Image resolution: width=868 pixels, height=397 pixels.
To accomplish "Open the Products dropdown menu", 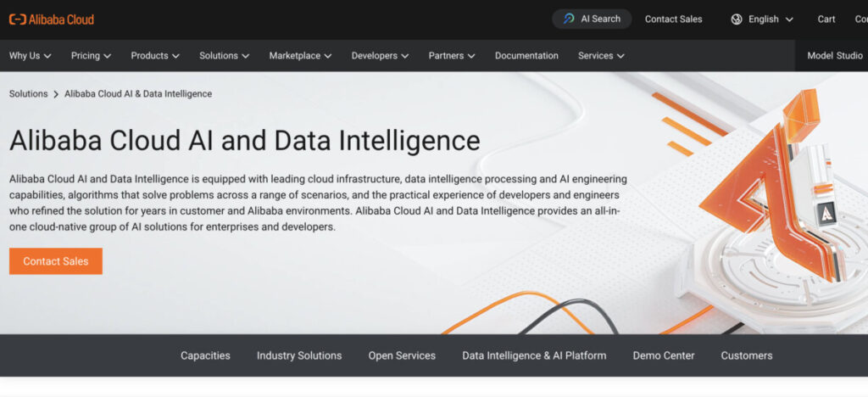I will pyautogui.click(x=155, y=55).
